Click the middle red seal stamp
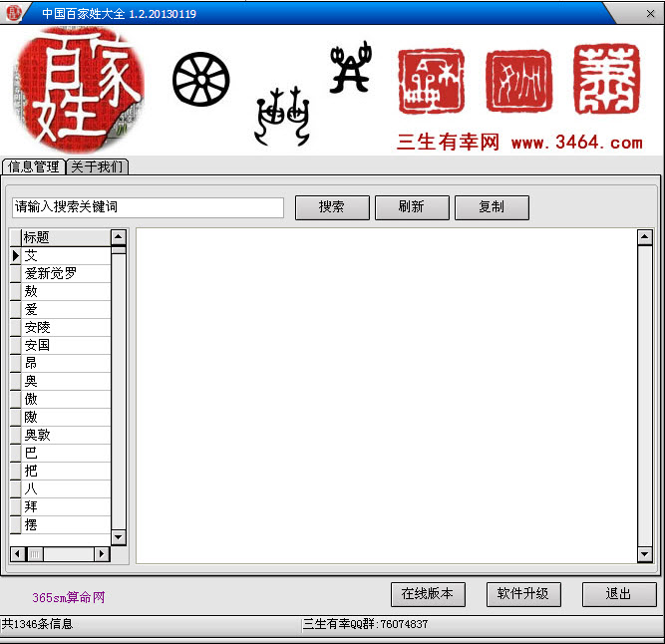The image size is (665, 644). pos(518,81)
